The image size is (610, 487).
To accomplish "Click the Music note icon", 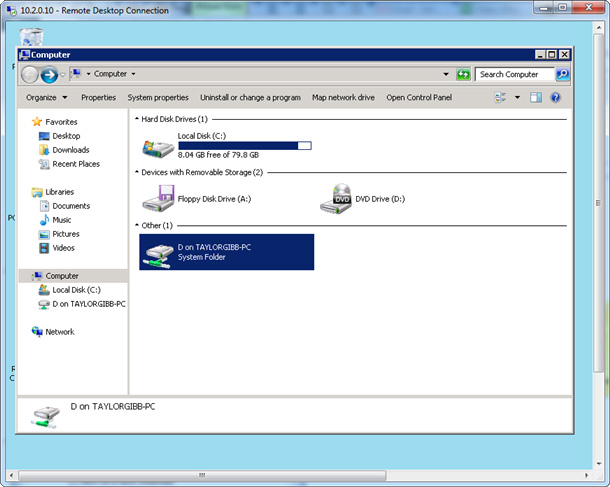I will tap(44, 220).
